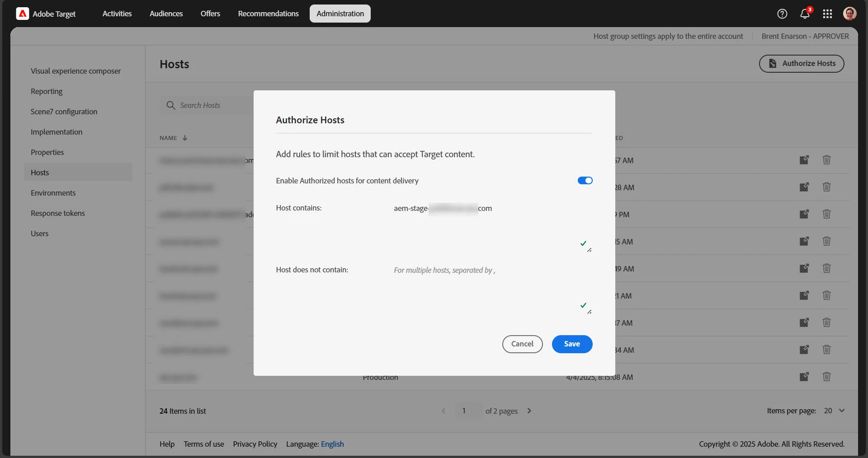This screenshot has width=868, height=458.
Task: Delete the host row ending PM
Action: tap(826, 214)
